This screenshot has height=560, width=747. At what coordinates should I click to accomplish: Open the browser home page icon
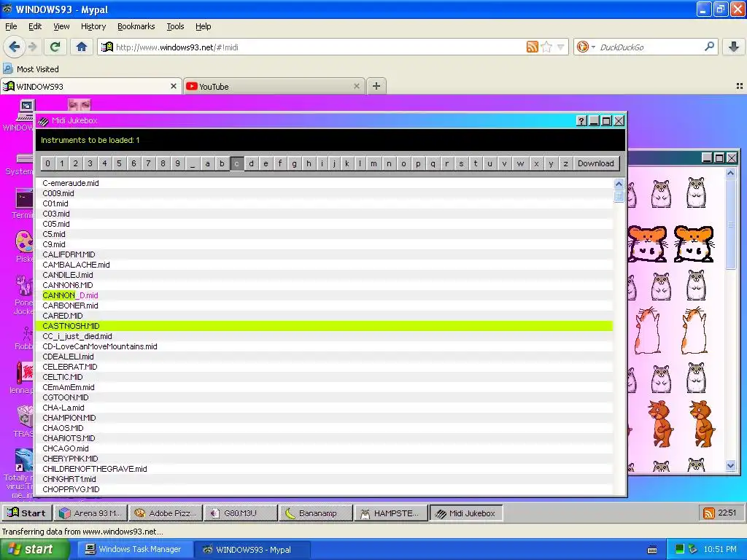82,47
